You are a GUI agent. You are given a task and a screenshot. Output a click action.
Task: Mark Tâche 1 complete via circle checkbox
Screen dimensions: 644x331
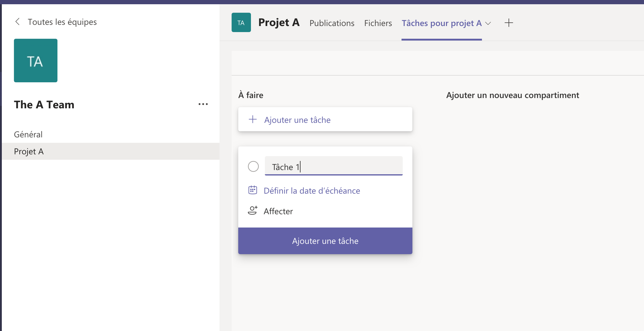point(253,166)
